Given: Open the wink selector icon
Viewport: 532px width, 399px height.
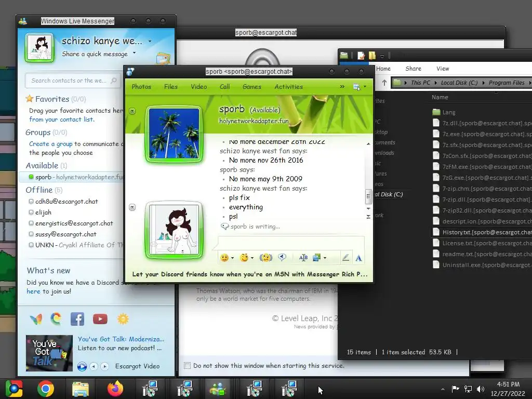Looking at the screenshot, I should (244, 258).
